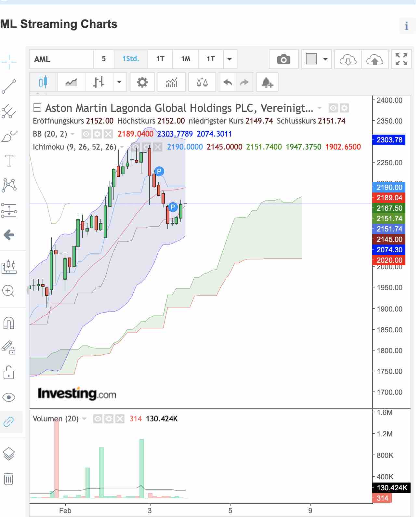
Task: Expand the Ichimoku indicator dropdown
Action: (122, 147)
